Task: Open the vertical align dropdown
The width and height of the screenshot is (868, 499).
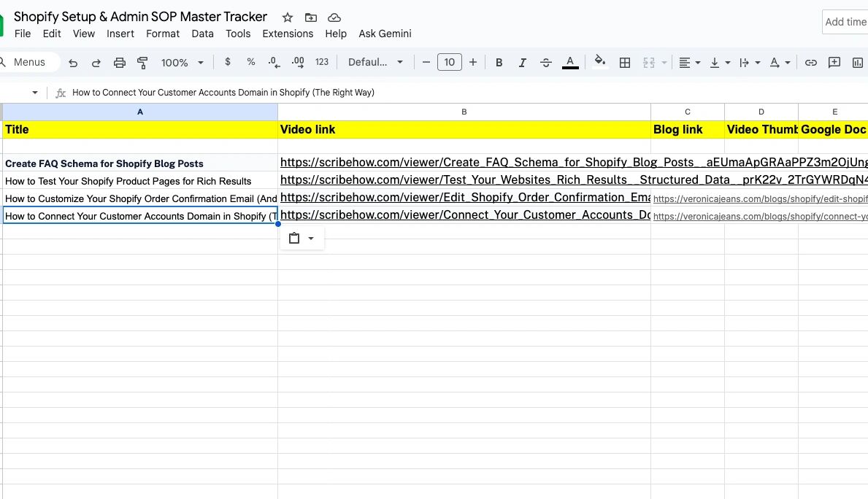Action: pos(720,63)
